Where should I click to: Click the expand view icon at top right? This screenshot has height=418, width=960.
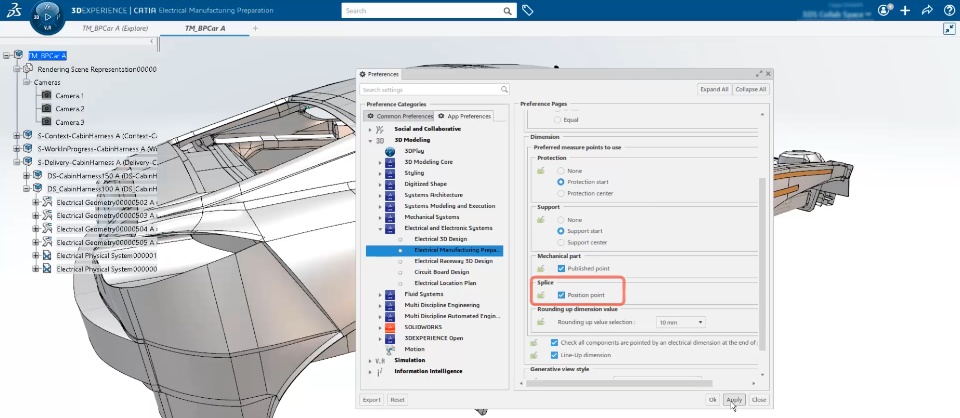click(x=949, y=29)
